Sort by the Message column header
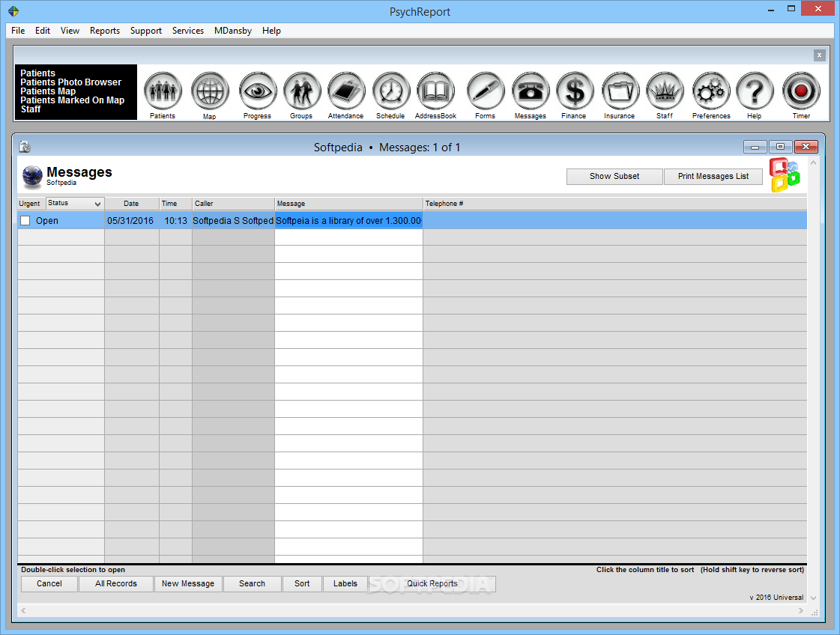The width and height of the screenshot is (840, 635). [x=348, y=204]
